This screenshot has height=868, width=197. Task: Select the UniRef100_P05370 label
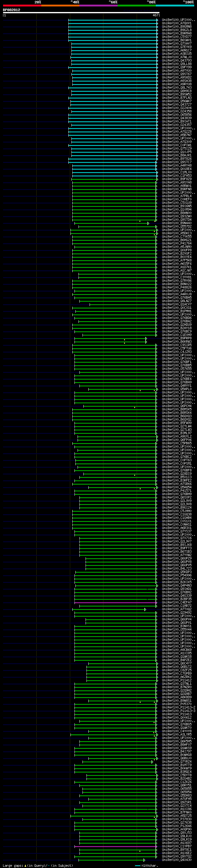tap(176, 704)
